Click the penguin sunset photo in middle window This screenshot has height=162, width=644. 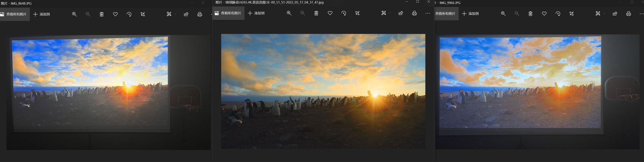[323, 91]
